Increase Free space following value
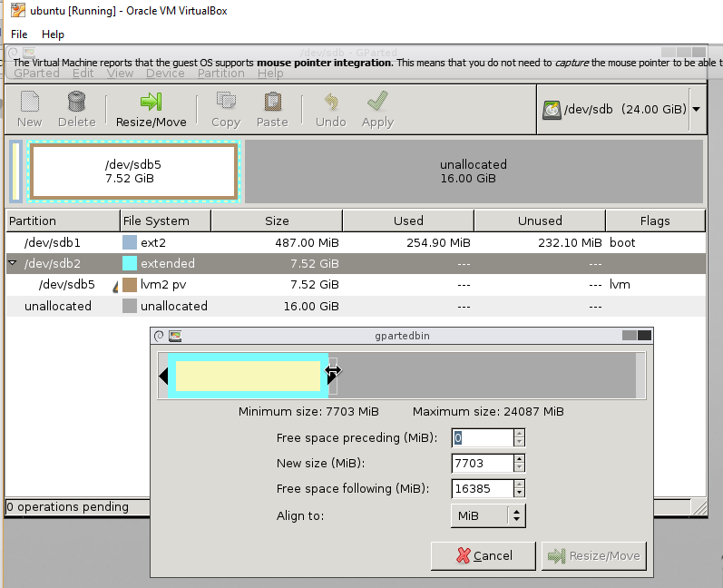The width and height of the screenshot is (723, 588). (519, 485)
